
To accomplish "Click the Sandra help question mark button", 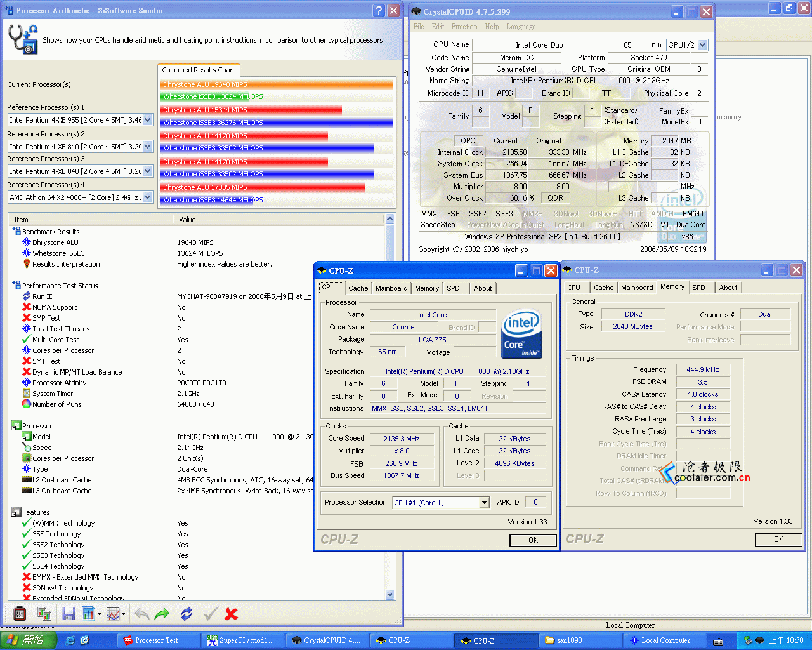I will [379, 10].
